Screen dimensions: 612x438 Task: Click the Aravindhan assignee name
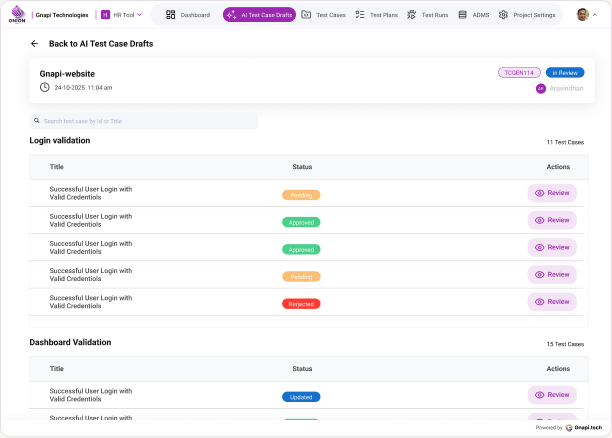pyautogui.click(x=566, y=89)
